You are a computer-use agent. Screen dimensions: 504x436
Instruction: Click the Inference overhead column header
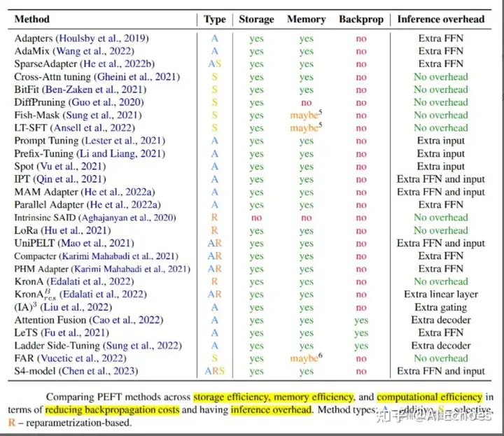(441, 20)
